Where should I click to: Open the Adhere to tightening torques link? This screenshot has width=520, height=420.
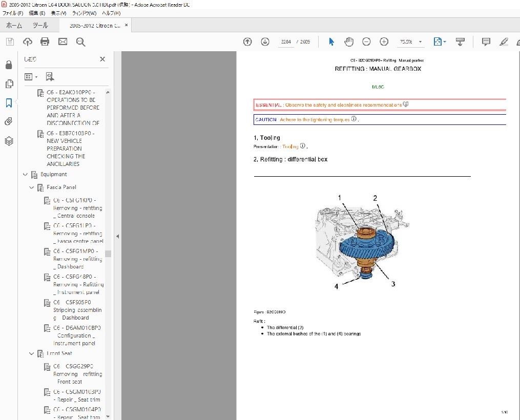pyautogui.click(x=315, y=120)
